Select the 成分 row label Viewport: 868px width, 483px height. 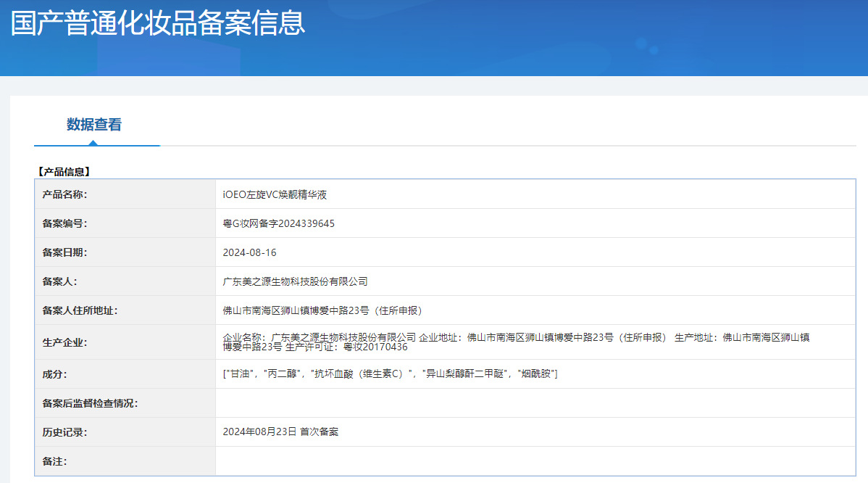tap(54, 373)
